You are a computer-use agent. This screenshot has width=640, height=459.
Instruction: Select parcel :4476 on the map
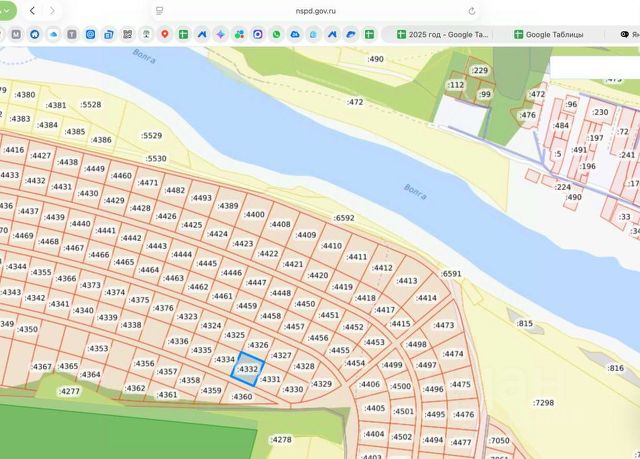(464, 415)
